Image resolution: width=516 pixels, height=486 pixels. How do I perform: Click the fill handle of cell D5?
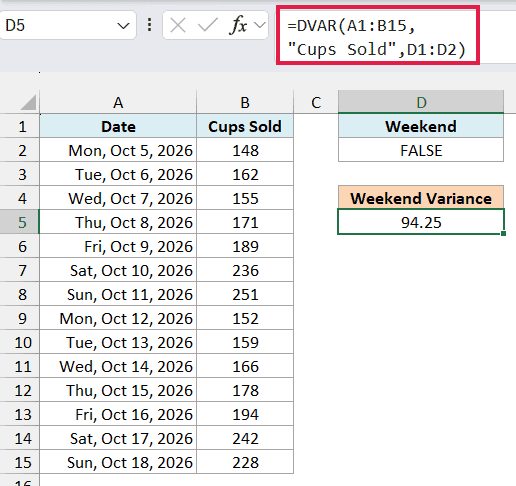503,234
